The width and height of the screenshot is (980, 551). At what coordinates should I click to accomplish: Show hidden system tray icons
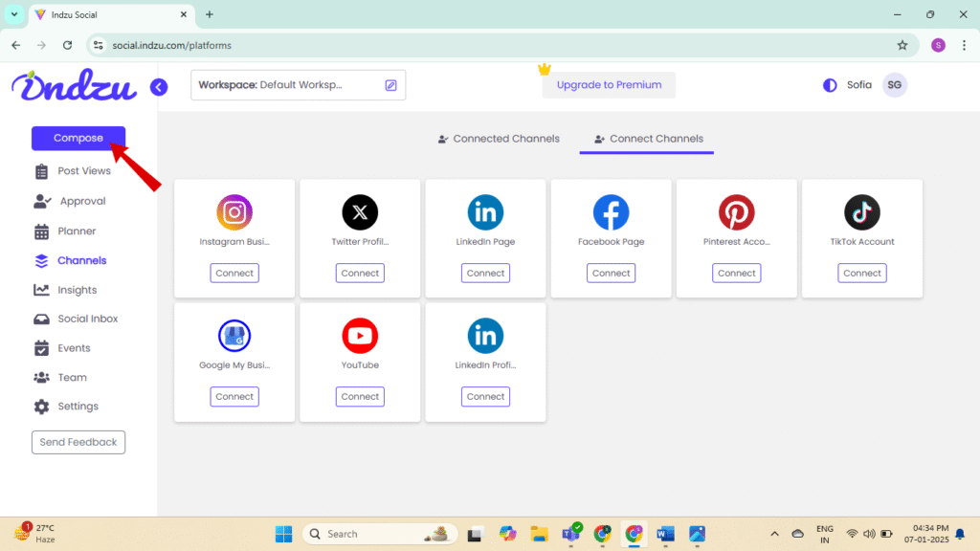(774, 534)
